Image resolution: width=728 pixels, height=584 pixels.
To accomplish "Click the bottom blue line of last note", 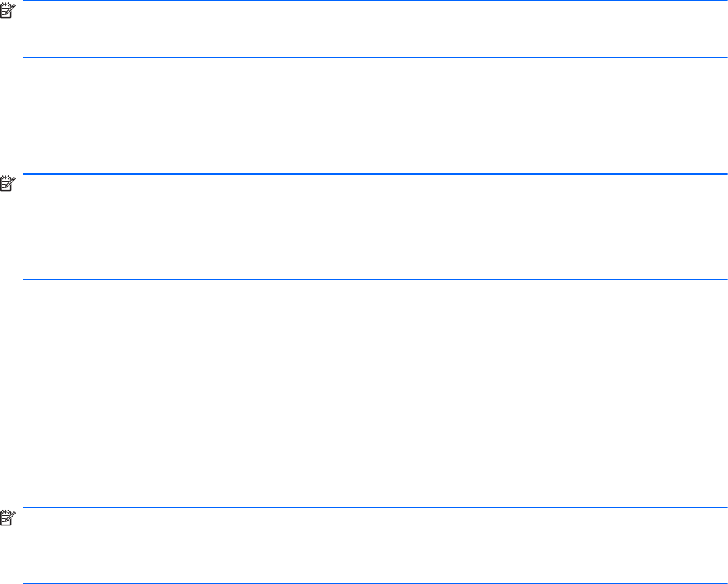I will coord(376,583).
